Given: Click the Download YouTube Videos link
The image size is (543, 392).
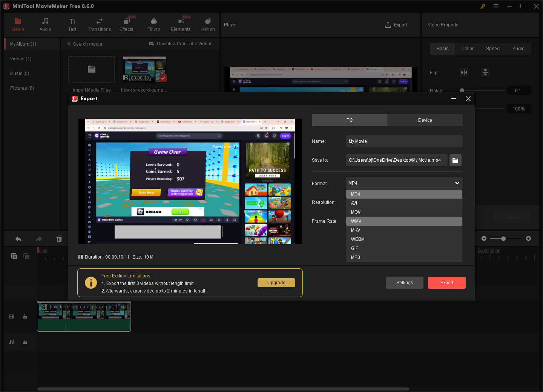Looking at the screenshot, I should coord(181,44).
